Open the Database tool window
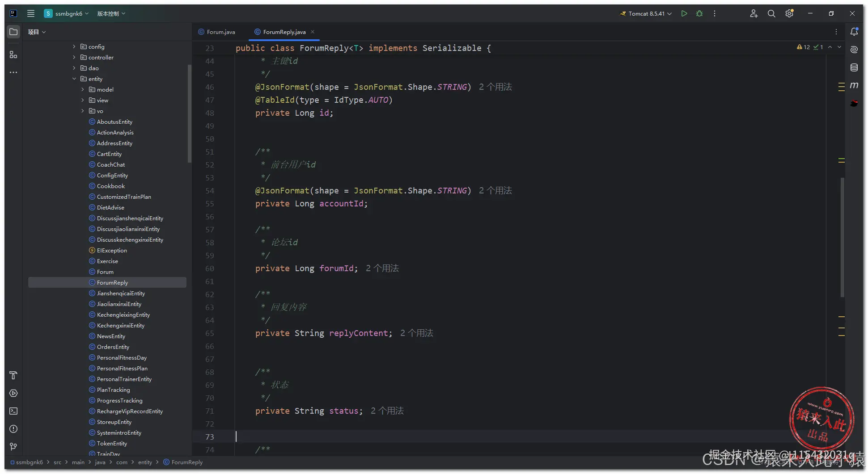Screen dimensions: 868x474 [854, 67]
